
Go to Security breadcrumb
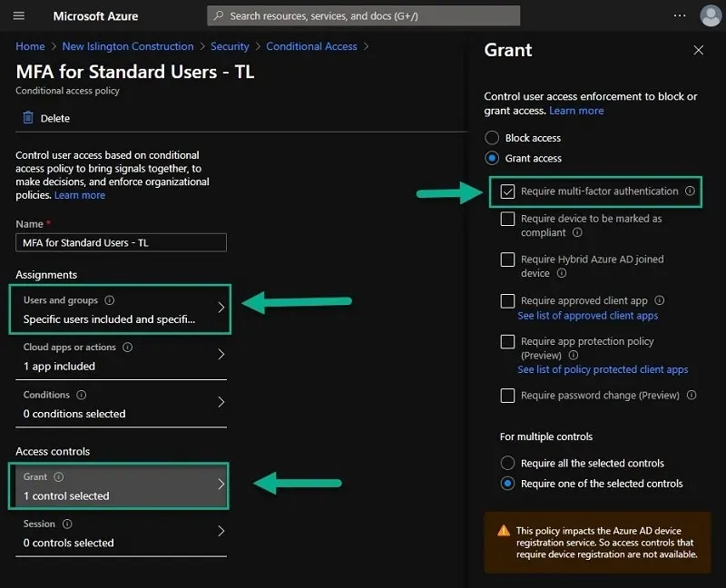[230, 46]
